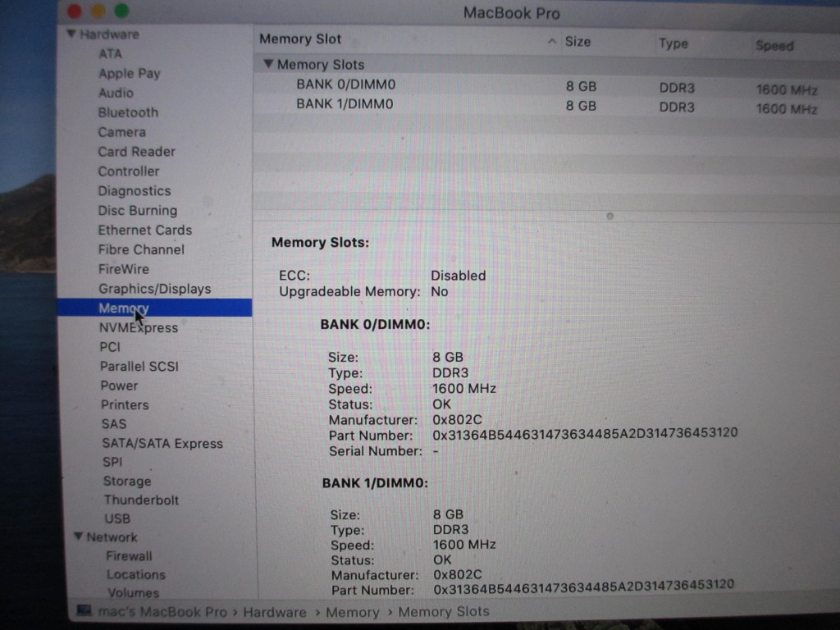Click the ECC Disabled value
Screen dimensions: 840x630
[x=459, y=276]
